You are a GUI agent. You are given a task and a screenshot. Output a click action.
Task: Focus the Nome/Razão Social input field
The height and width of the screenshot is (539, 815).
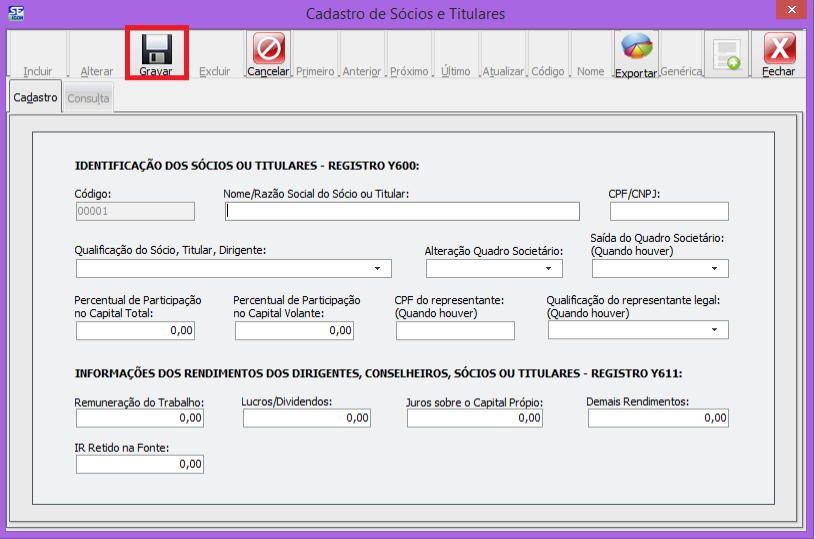pyautogui.click(x=402, y=211)
